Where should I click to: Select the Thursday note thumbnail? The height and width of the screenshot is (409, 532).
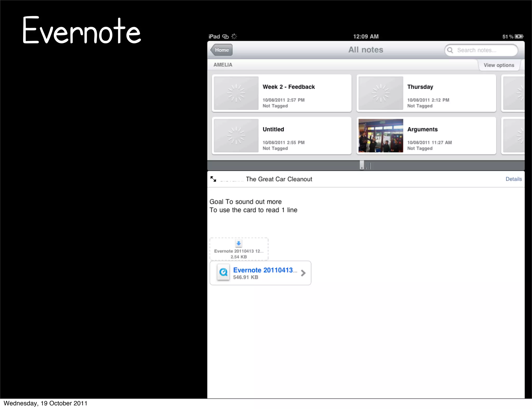pyautogui.click(x=381, y=93)
